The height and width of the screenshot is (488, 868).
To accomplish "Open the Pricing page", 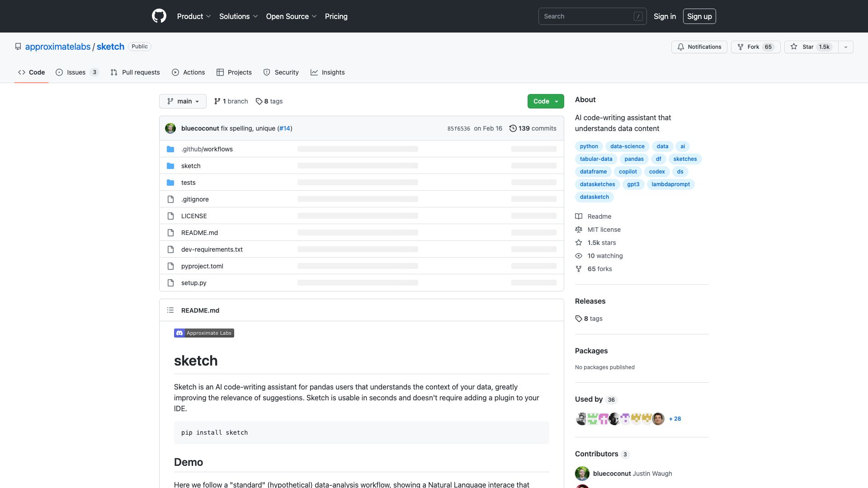I will 336,16.
